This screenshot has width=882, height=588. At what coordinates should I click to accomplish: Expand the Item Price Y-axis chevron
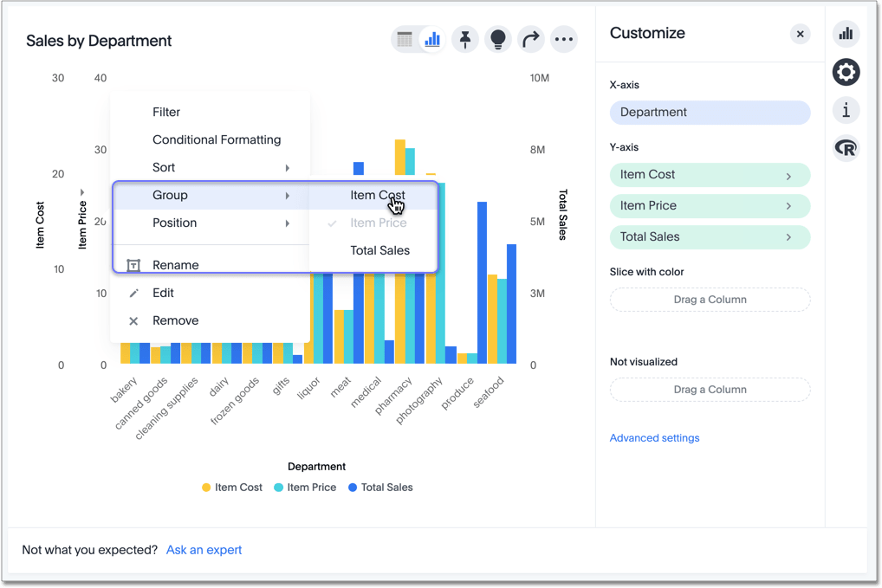point(788,206)
